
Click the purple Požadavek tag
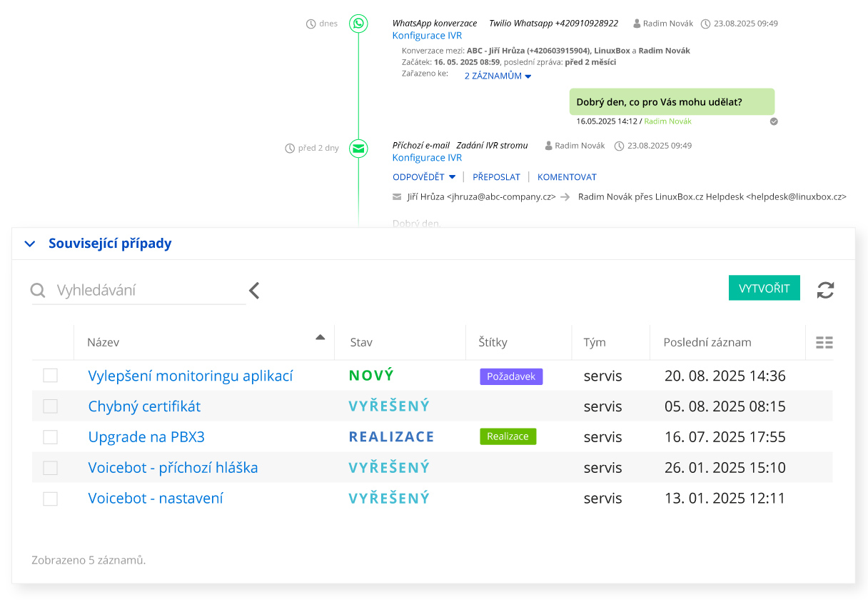coord(511,376)
